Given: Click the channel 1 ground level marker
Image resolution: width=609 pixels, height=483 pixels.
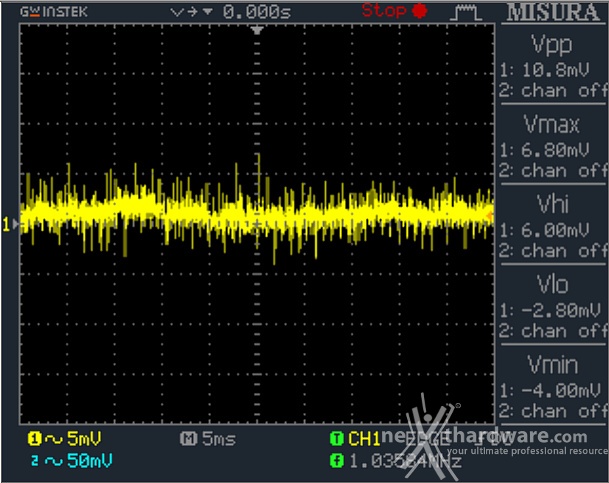Looking at the screenshot, I should click(10, 224).
